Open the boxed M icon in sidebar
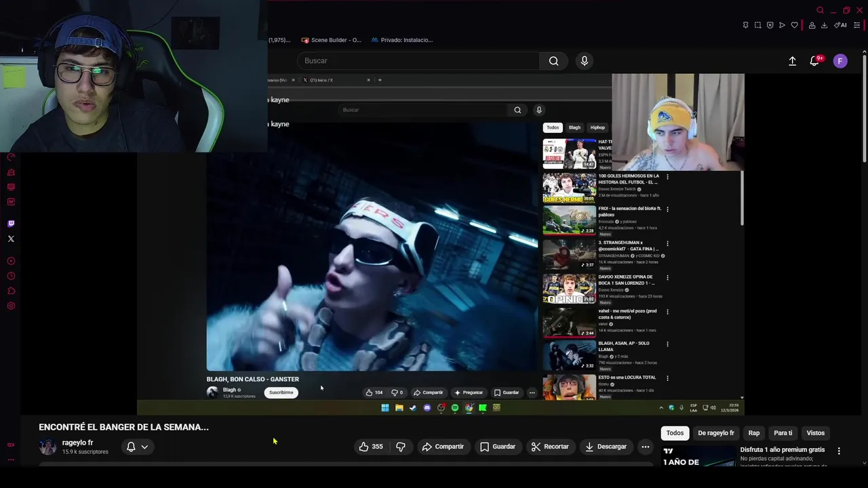This screenshot has width=868, height=488. click(x=11, y=201)
